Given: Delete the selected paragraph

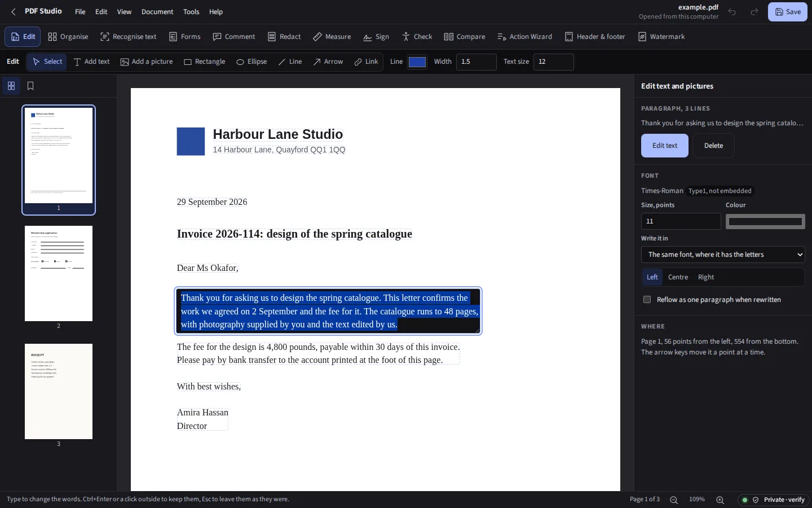Looking at the screenshot, I should coord(713,146).
